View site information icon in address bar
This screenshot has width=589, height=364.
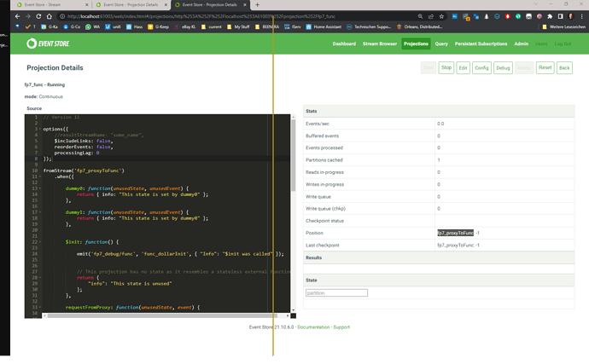(62, 16)
